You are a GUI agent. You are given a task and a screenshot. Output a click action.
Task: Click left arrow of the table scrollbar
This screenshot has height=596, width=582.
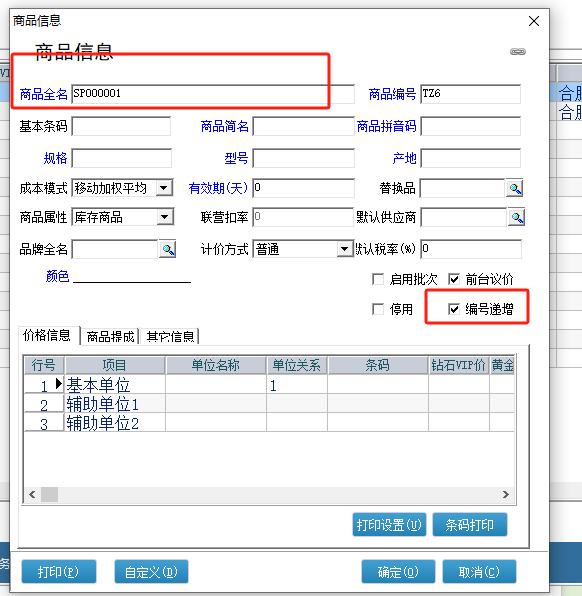(x=32, y=495)
